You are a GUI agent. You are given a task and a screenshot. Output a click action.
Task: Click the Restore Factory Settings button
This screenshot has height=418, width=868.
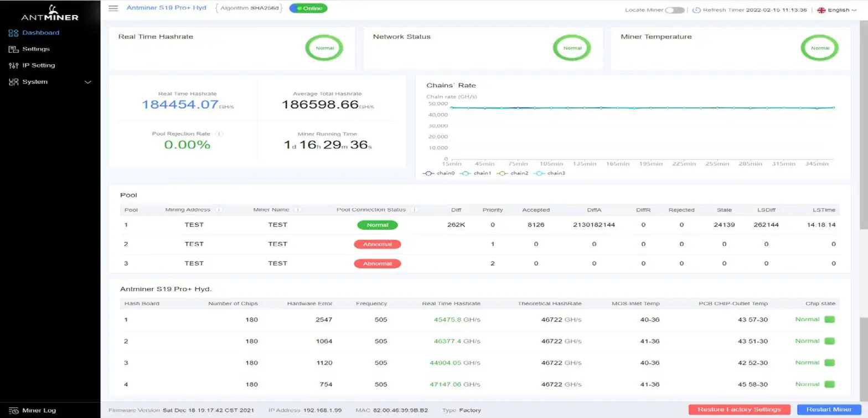[739, 410]
